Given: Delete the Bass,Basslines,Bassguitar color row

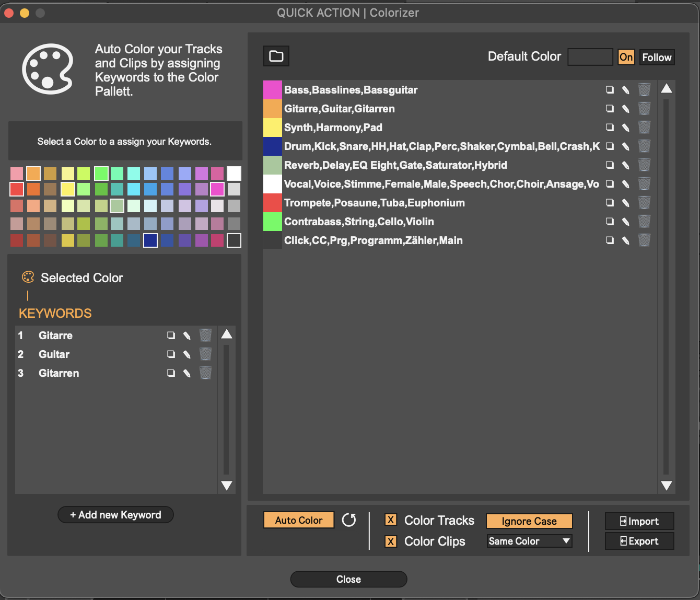Looking at the screenshot, I should 644,90.
